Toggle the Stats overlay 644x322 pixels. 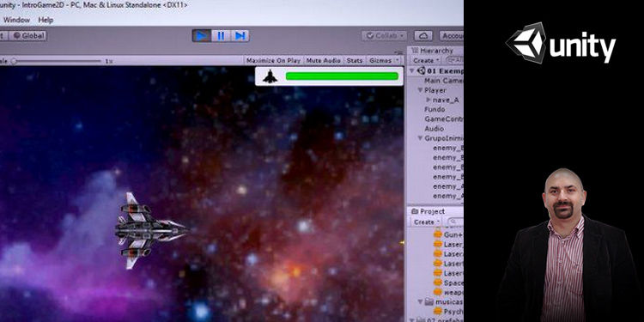coord(355,60)
